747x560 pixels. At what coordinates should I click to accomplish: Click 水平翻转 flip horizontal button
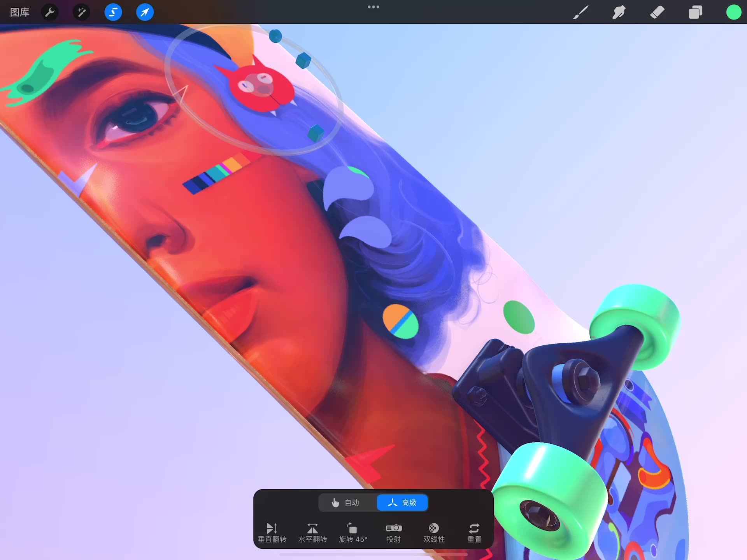click(312, 533)
